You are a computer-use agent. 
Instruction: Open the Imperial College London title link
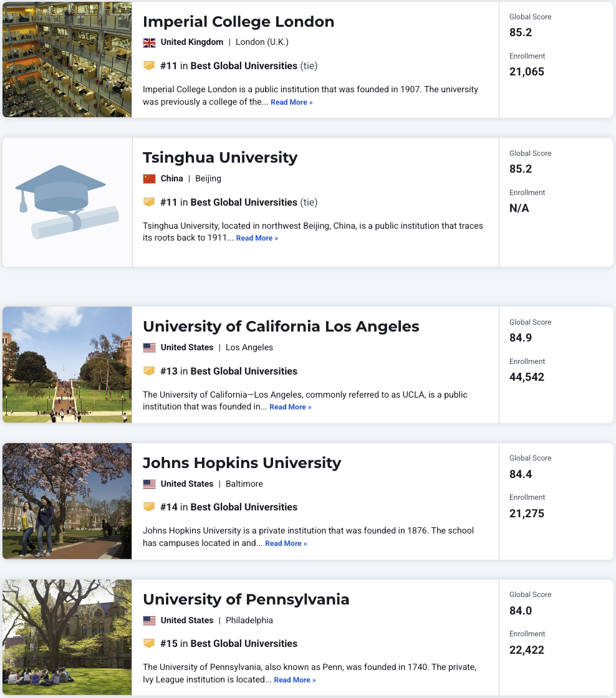[x=238, y=22]
